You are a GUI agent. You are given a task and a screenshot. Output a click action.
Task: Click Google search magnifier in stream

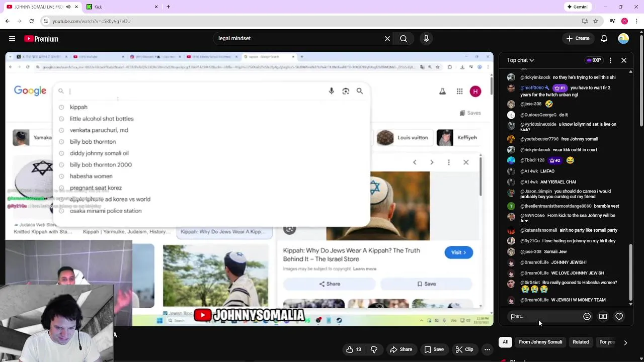point(360,91)
